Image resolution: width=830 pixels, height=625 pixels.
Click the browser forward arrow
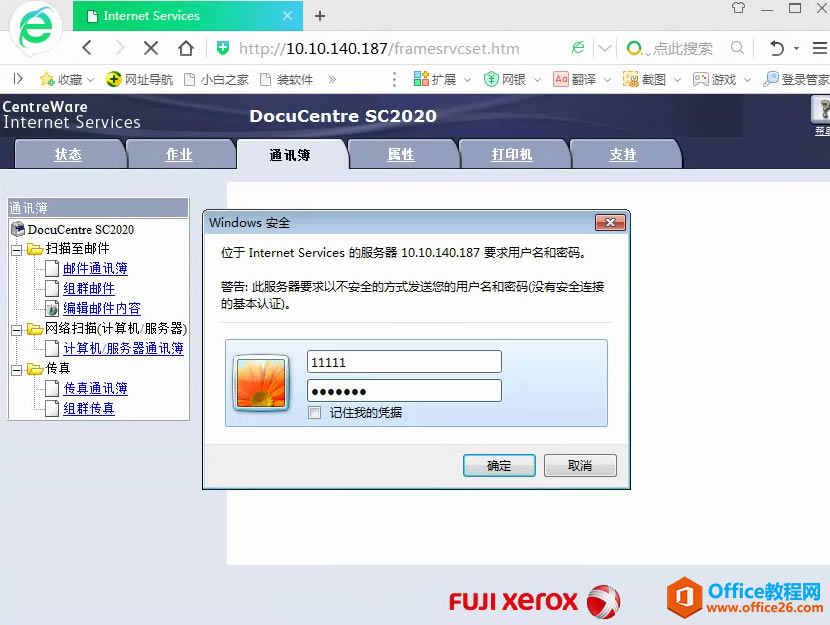(x=120, y=48)
